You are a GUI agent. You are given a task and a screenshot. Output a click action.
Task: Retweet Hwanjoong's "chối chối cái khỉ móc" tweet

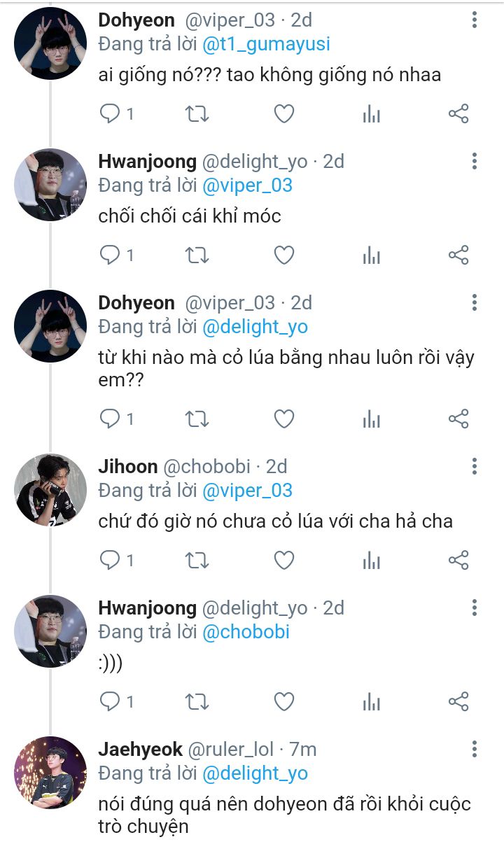(x=197, y=255)
